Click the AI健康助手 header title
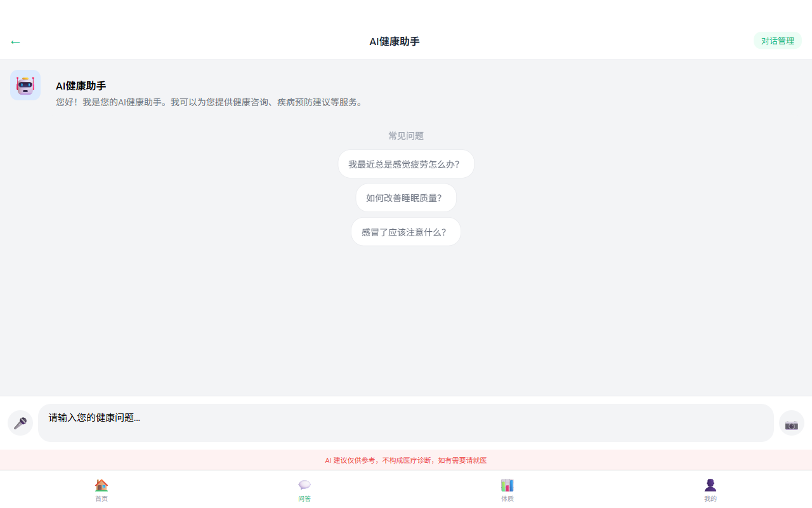The width and height of the screenshot is (812, 508). click(x=394, y=42)
